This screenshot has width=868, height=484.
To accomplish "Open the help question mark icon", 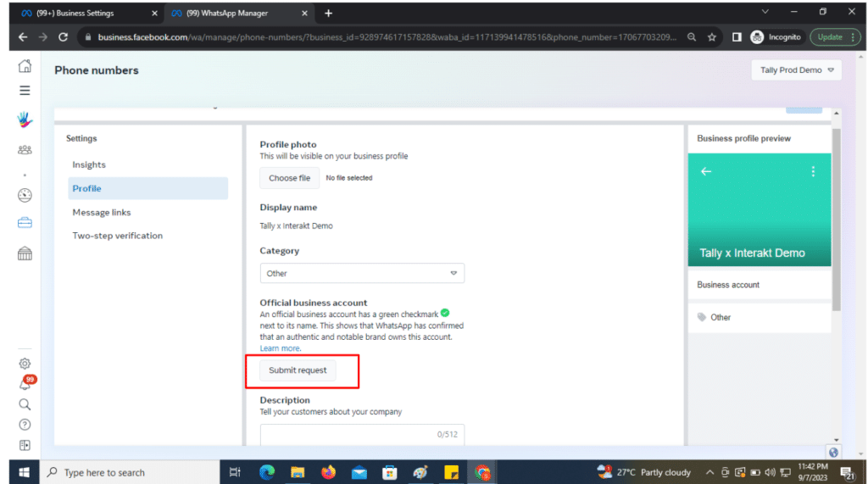I will coord(25,425).
